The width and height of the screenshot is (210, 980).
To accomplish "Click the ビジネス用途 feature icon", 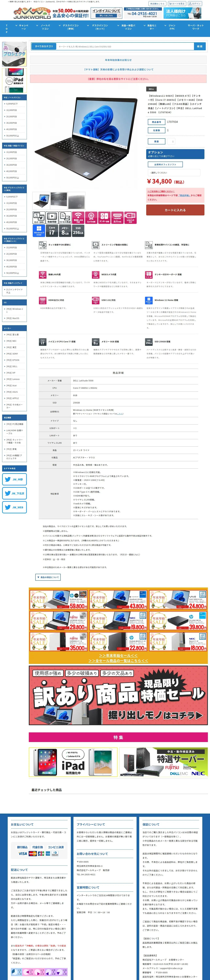I will 65,218.
